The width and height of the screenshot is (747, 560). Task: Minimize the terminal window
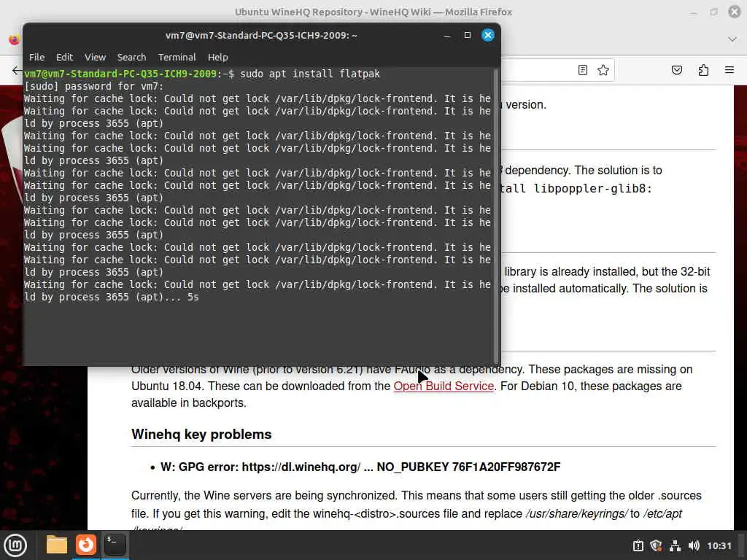[x=447, y=35]
